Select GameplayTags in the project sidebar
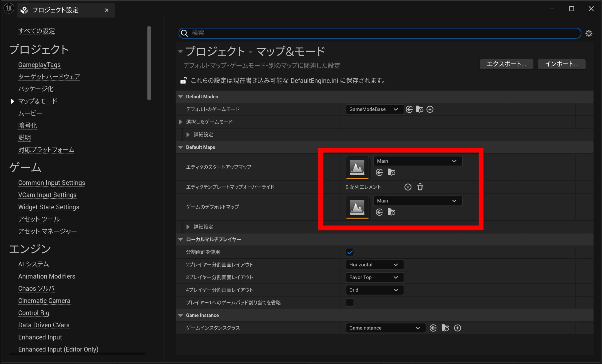602x364 pixels. tap(39, 65)
